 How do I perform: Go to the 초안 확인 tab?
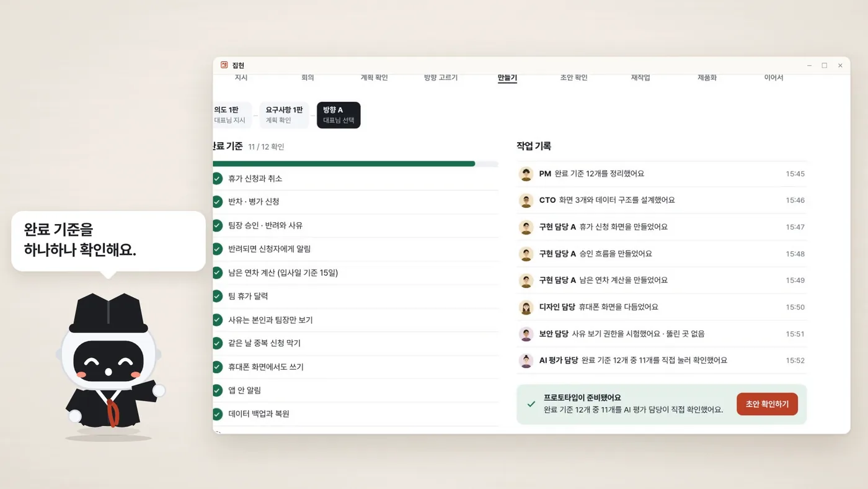click(573, 78)
